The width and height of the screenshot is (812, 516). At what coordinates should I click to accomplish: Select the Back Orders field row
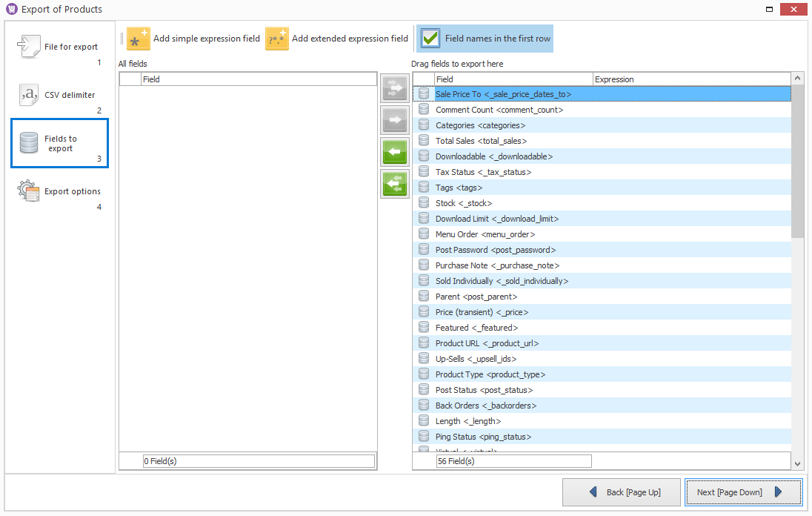point(602,405)
